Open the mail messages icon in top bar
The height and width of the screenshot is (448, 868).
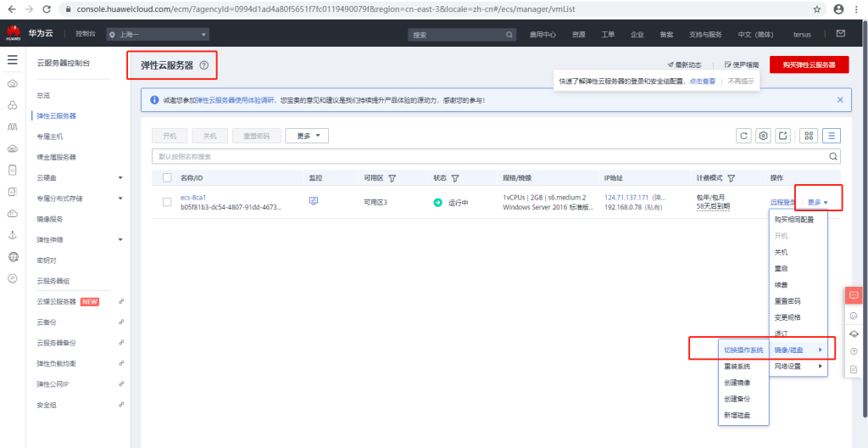click(840, 34)
